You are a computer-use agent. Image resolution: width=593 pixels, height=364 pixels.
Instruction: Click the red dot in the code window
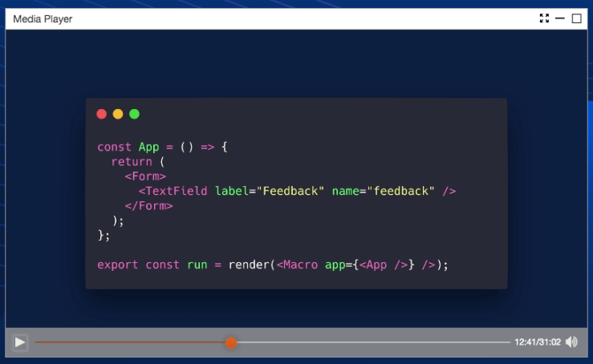[102, 114]
